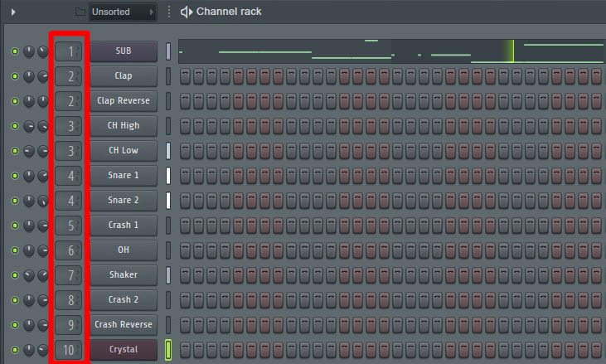Open the Crash 2 channel button
Viewport: 606px width, 364px height.
point(124,300)
